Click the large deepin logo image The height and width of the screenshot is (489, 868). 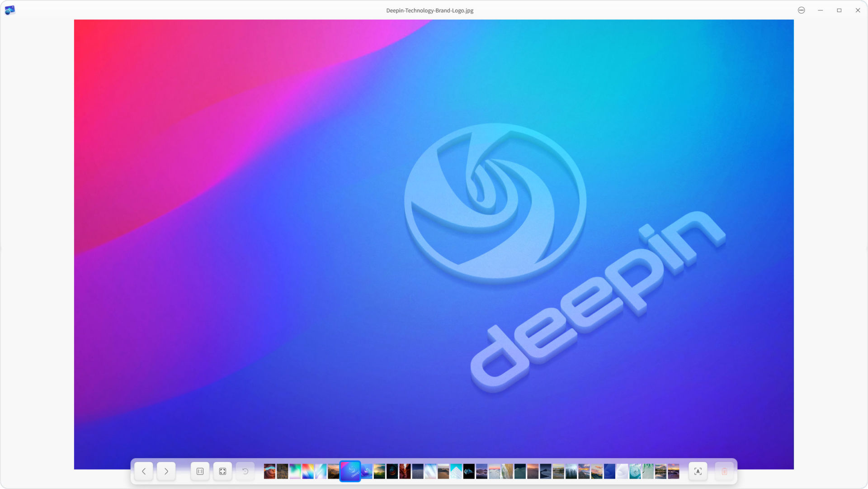pyautogui.click(x=434, y=244)
